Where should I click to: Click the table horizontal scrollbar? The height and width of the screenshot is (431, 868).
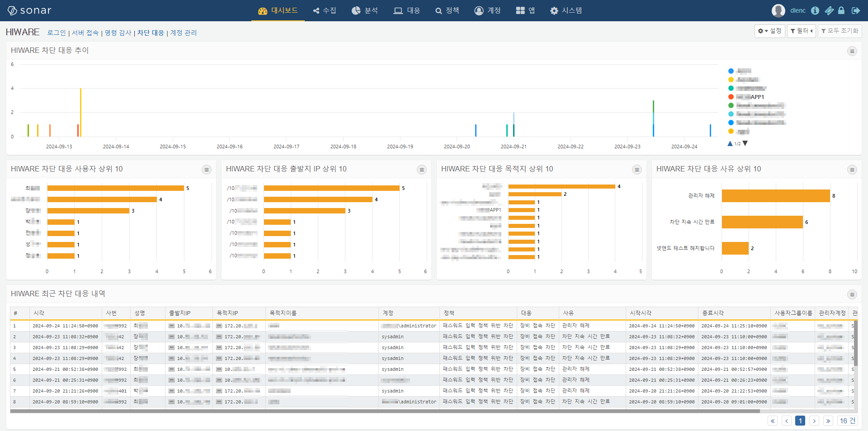point(385,411)
